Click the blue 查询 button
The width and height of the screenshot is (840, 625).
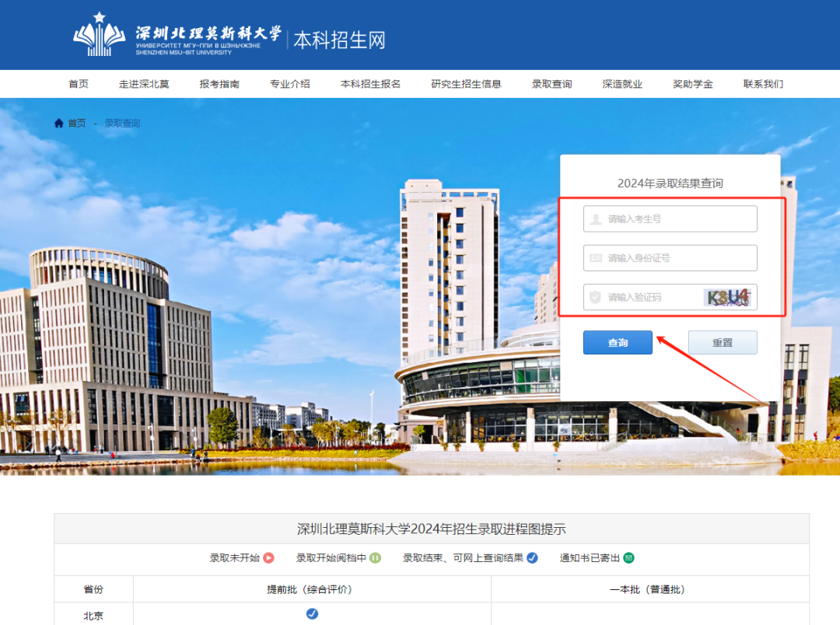618,342
